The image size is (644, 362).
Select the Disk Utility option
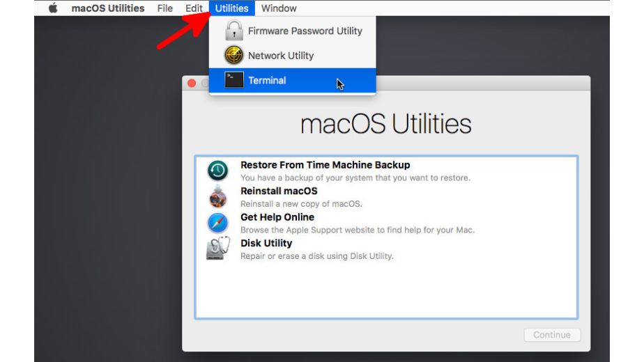pos(387,249)
